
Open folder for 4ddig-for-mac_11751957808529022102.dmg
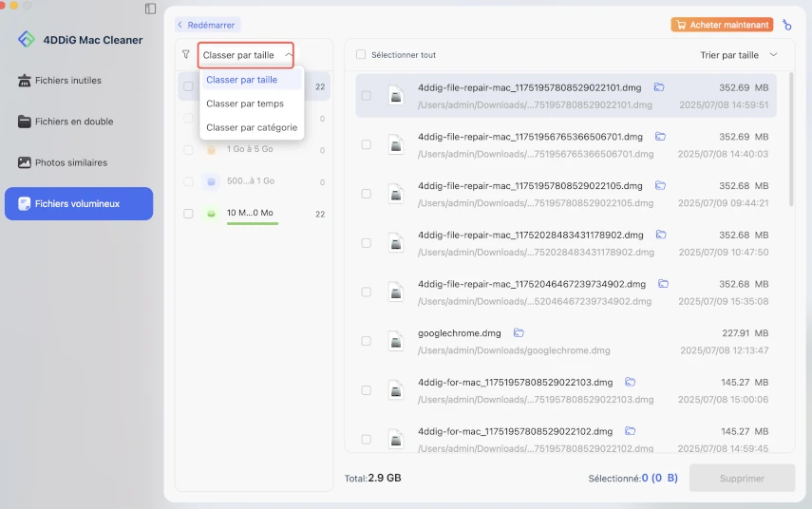pyautogui.click(x=630, y=431)
